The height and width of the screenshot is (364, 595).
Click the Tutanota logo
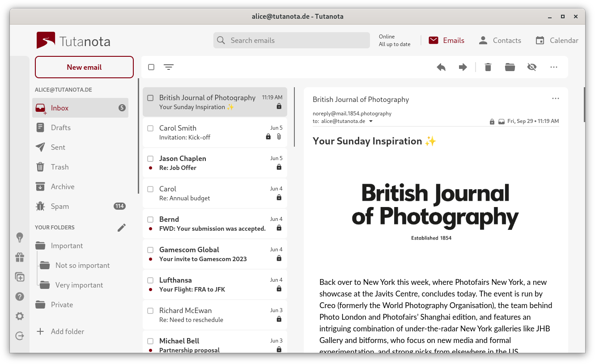(x=73, y=41)
